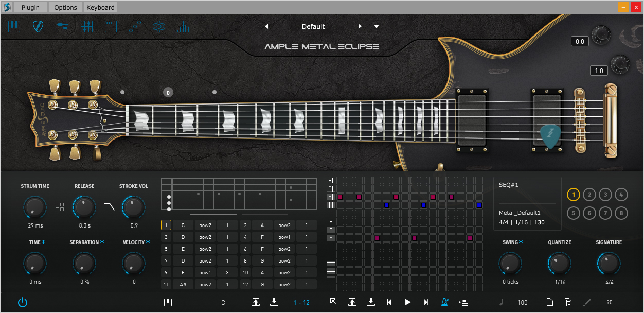Open the preset dropdown triangle

tap(377, 26)
